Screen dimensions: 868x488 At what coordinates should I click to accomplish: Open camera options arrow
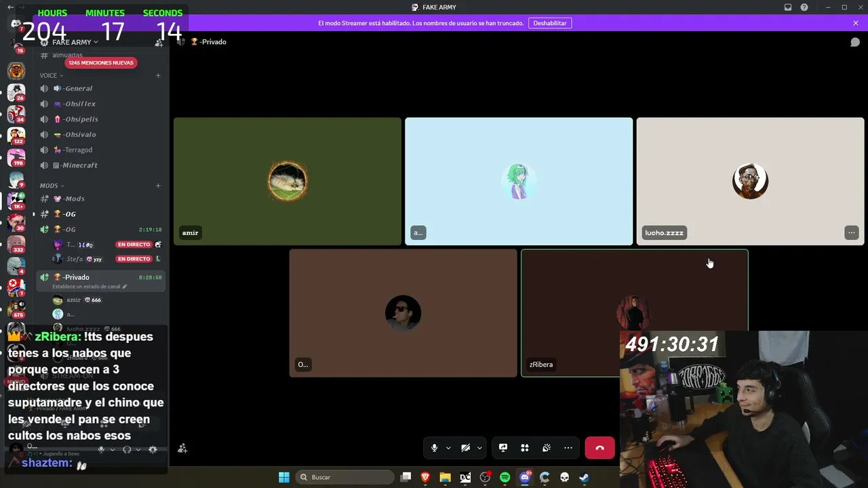coord(479,448)
